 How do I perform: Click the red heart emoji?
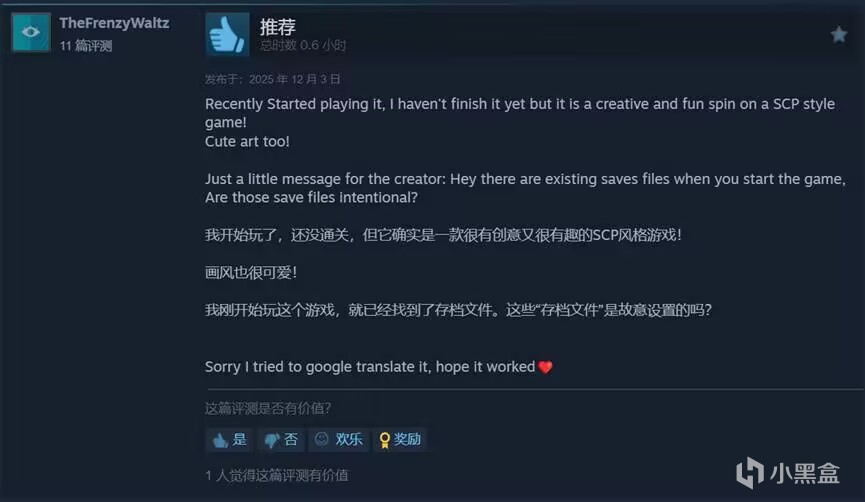click(x=545, y=367)
